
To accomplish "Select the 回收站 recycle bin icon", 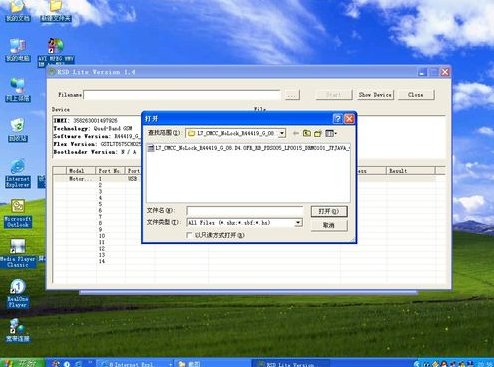I will click(18, 130).
